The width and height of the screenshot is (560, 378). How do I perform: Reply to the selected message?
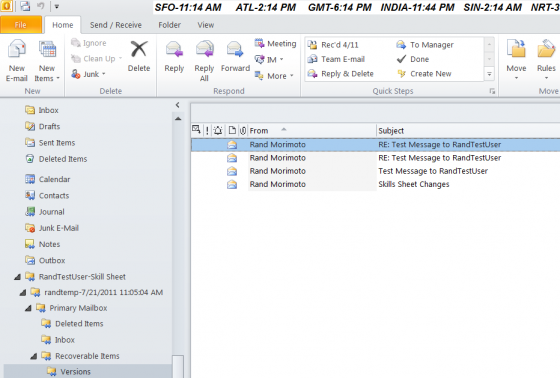[174, 56]
